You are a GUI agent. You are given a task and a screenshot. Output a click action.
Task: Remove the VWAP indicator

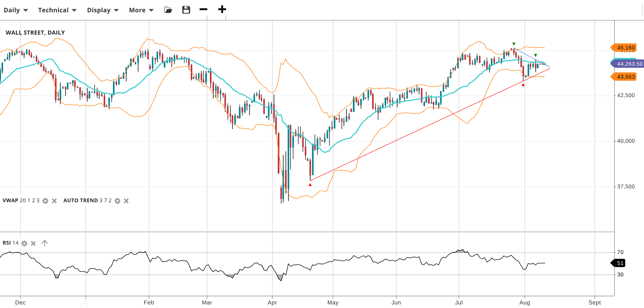point(54,201)
